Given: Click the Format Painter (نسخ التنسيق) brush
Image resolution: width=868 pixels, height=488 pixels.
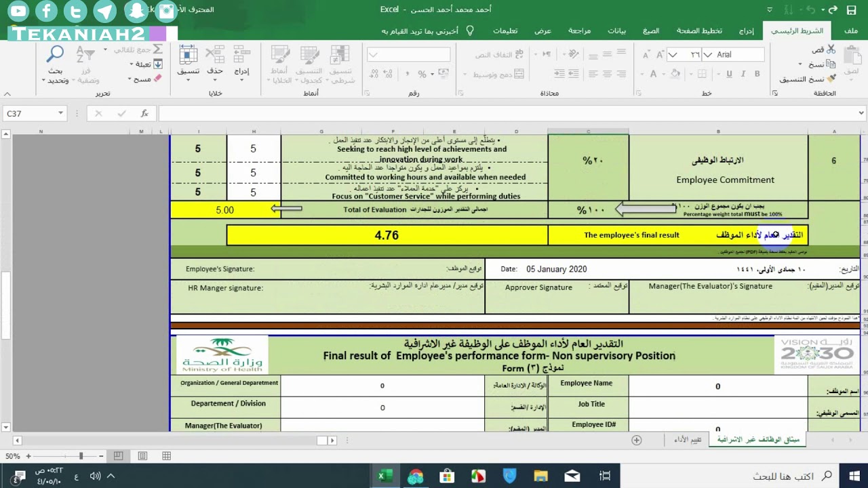Looking at the screenshot, I should click(x=831, y=79).
